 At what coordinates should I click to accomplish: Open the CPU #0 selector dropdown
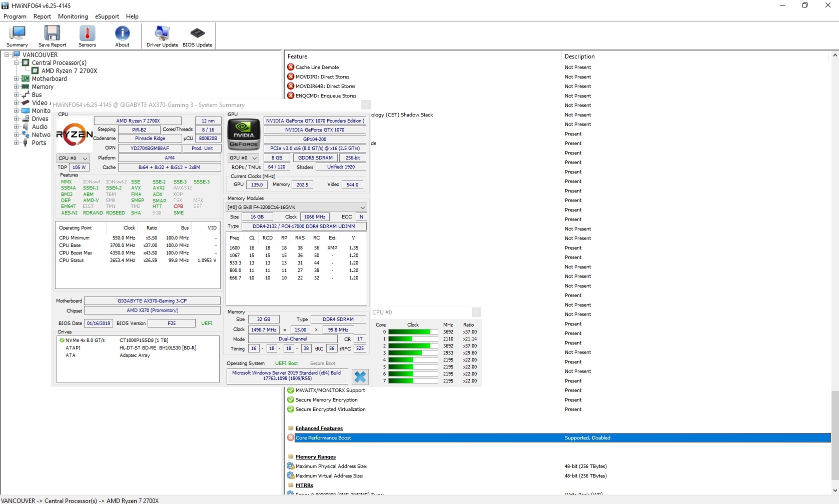coord(73,158)
